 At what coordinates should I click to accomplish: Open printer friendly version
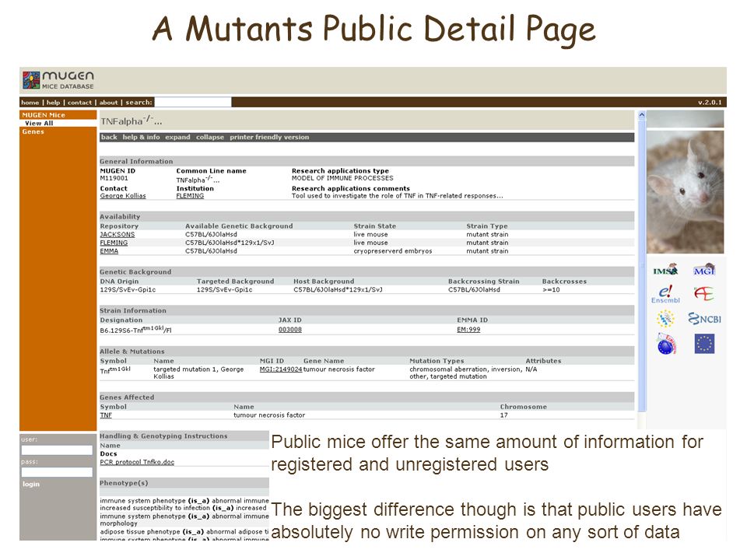[269, 137]
